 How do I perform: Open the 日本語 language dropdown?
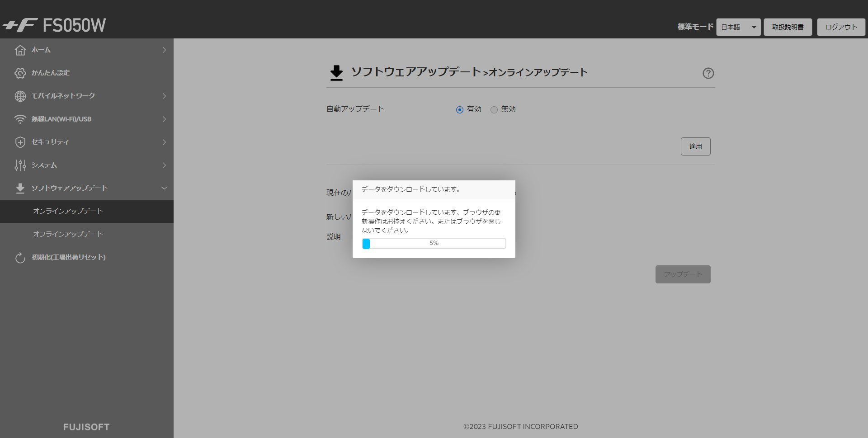click(739, 27)
